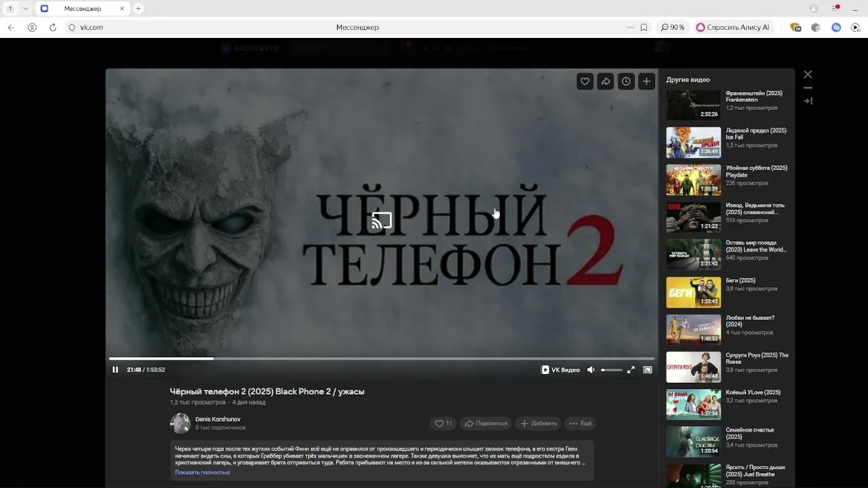This screenshot has height=488, width=868.
Task: Bookmark the page with bookmark icon
Action: coord(644,27)
